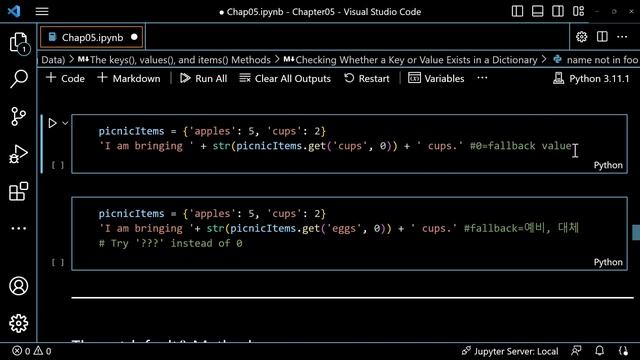Click the vertical scrollbar marker
This screenshot has height=360, width=640.
[636, 232]
